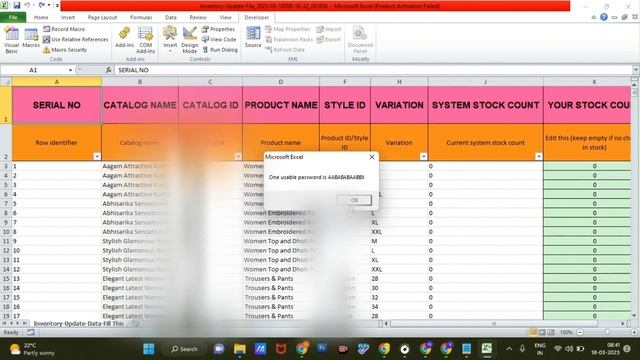Click OK in the Microsoft Excel dialog
The image size is (640, 360).
pos(354,200)
